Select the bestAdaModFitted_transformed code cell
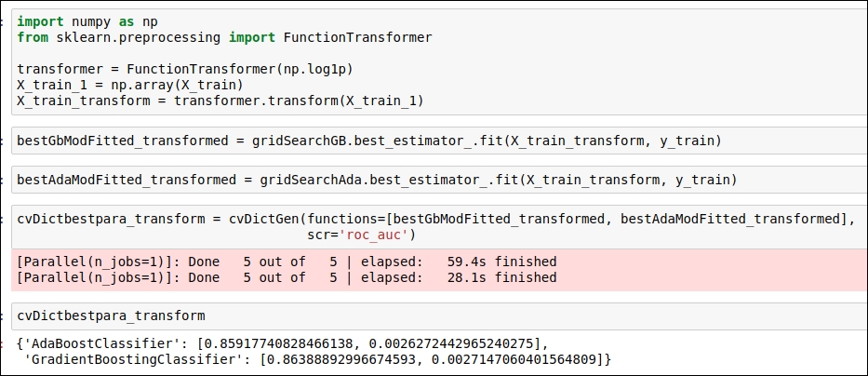 point(439,180)
